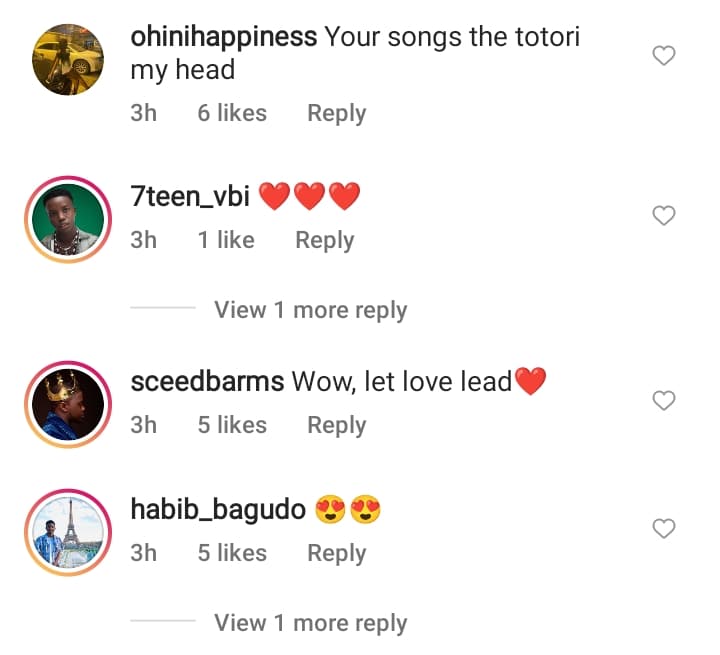The image size is (720, 655).
Task: Visit habib_bagudo profile via username
Action: coord(218,509)
